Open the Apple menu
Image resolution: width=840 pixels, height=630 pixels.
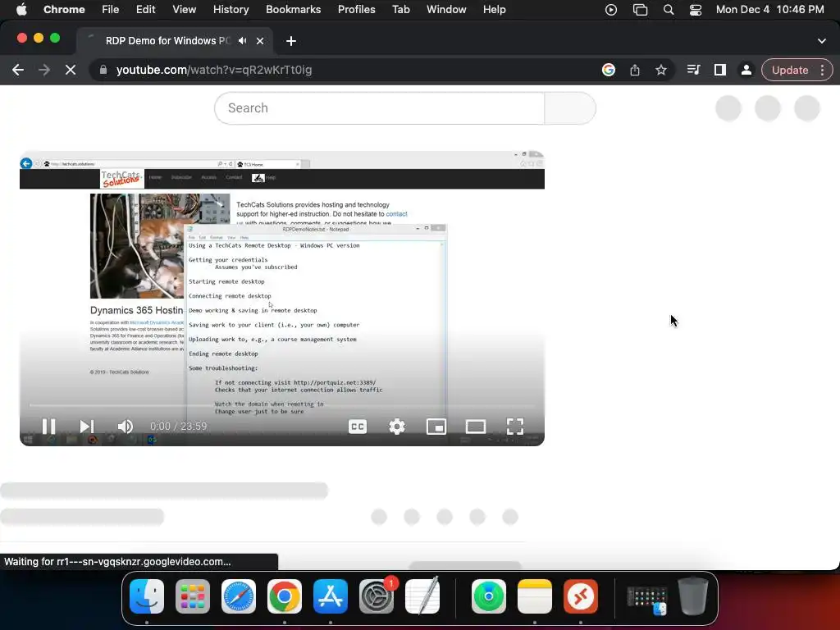(21, 10)
